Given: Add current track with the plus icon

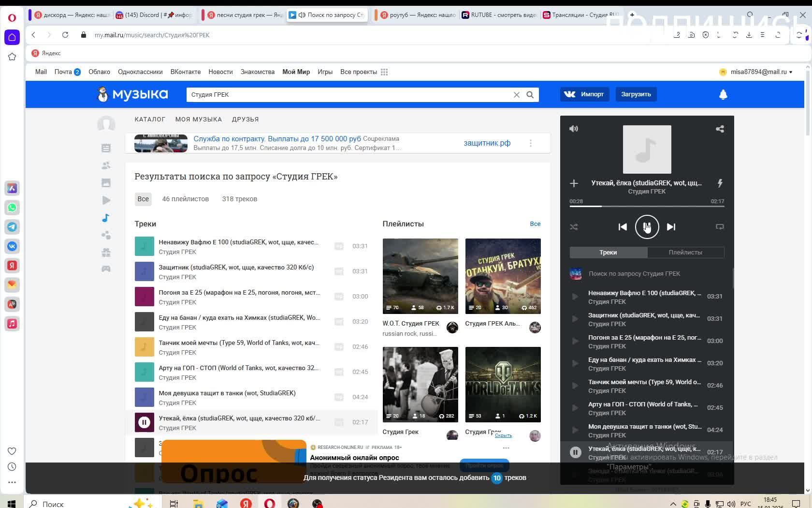Looking at the screenshot, I should coord(574,183).
